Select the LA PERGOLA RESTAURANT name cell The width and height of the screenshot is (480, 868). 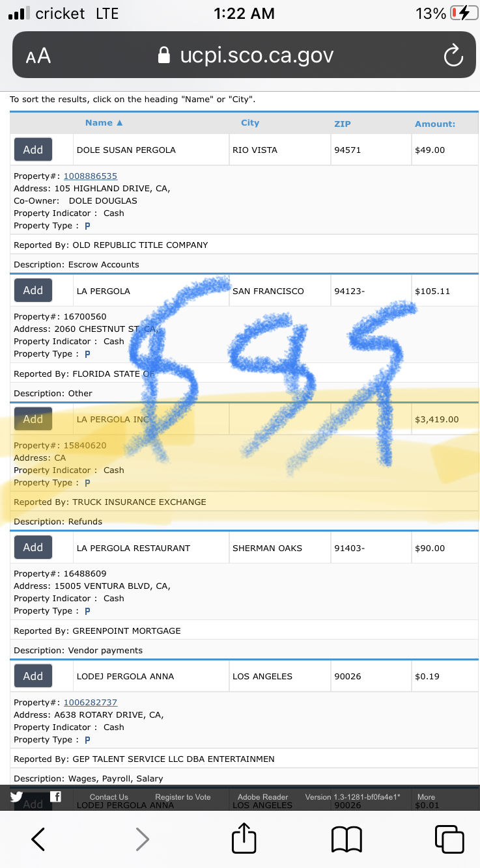[x=150, y=548]
